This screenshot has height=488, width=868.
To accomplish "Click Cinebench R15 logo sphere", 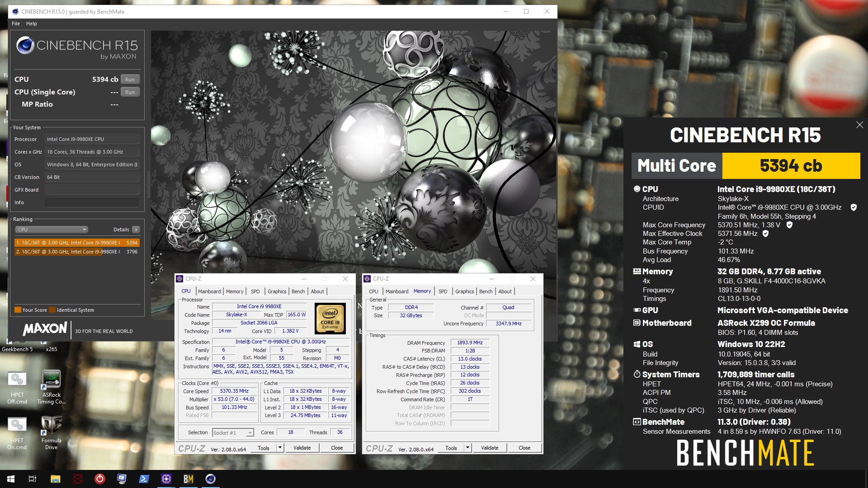I will (25, 46).
